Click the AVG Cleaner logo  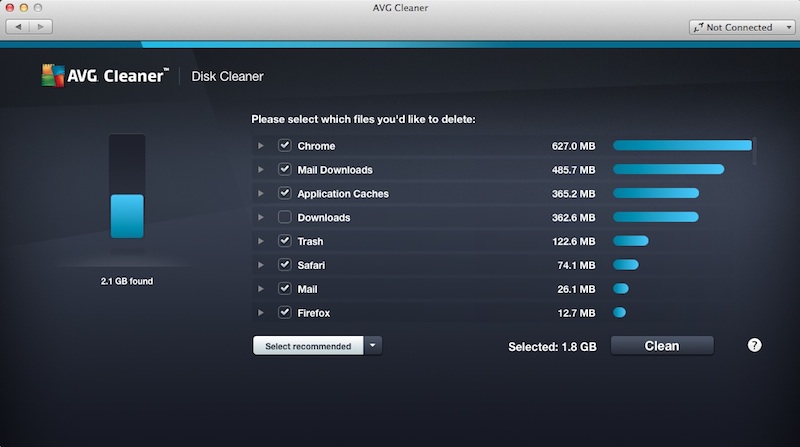(105, 76)
